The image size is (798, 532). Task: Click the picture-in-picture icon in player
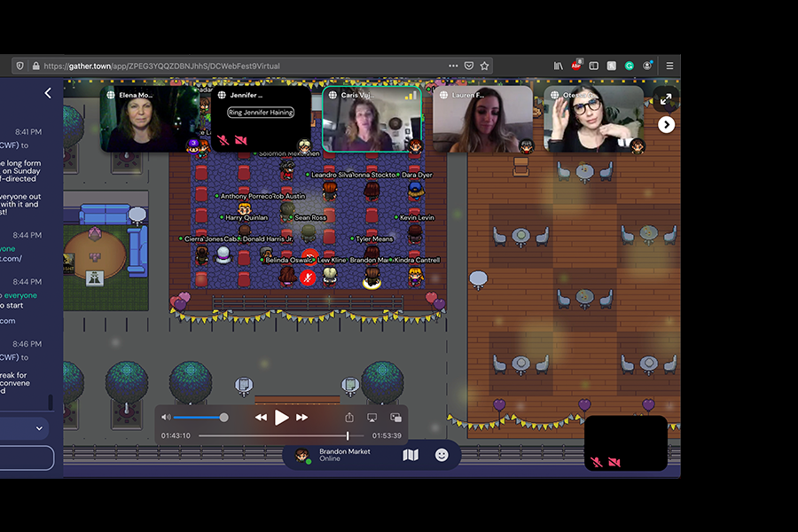tap(395, 418)
